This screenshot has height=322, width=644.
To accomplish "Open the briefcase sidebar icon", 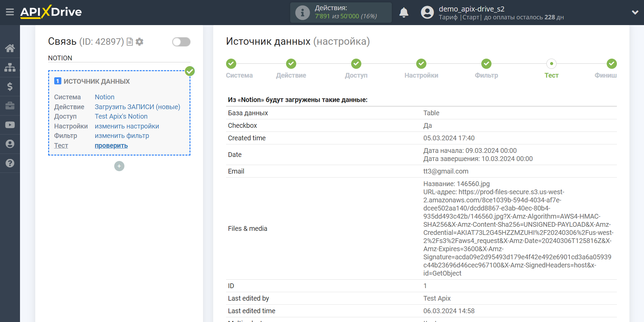I will pyautogui.click(x=10, y=106).
